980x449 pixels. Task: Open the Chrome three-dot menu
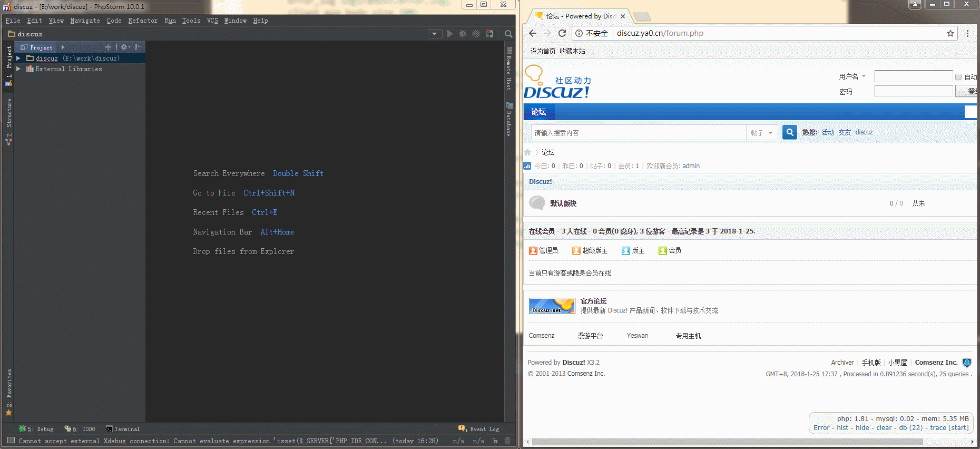tap(967, 33)
